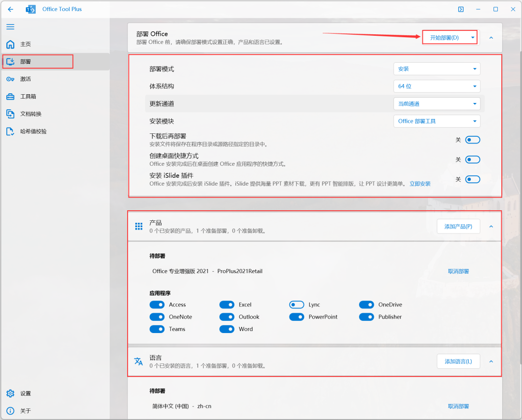Click the 添加产品(P) button

458,226
